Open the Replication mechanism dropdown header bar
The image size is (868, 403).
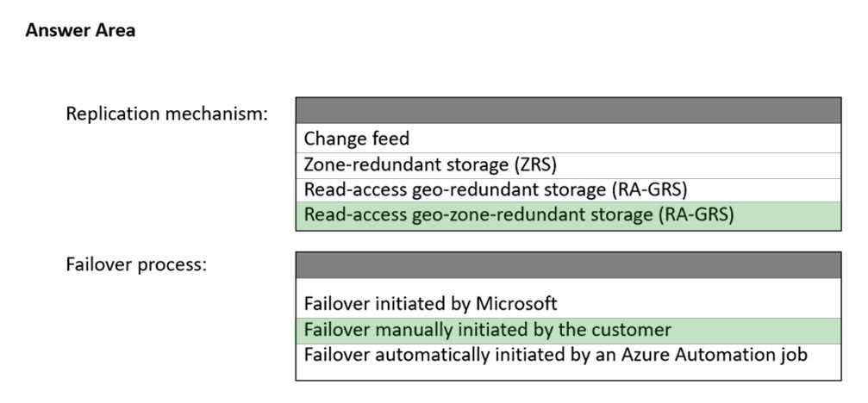(568, 110)
